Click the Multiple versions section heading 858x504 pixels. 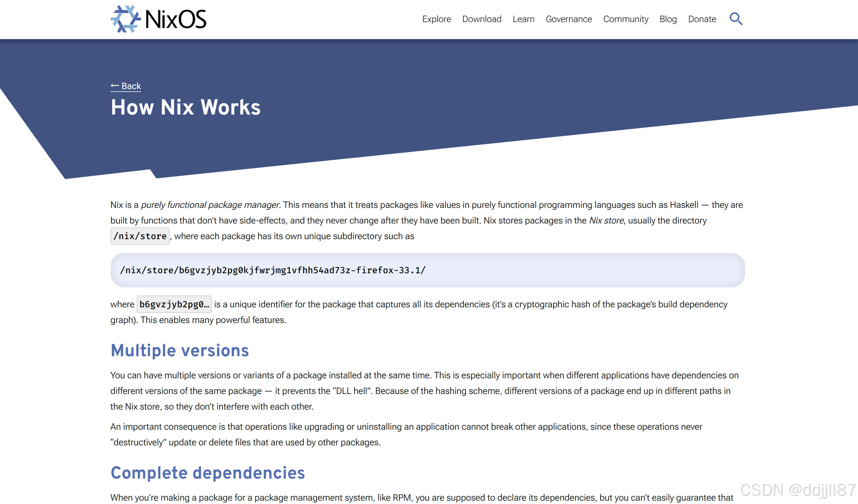180,351
